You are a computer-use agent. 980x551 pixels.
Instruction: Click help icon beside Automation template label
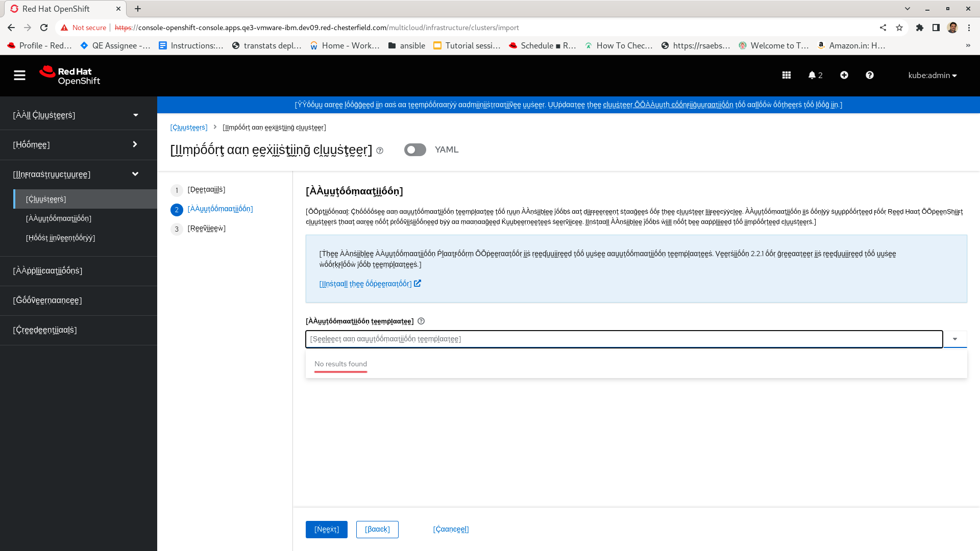(421, 321)
